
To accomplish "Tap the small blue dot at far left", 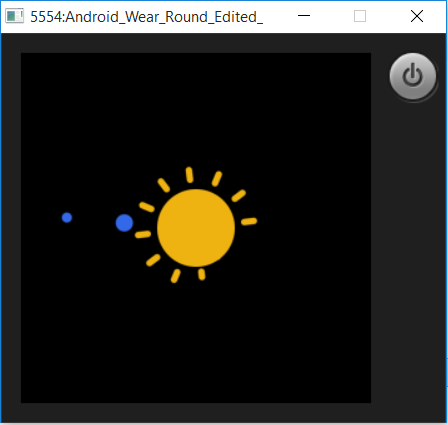I will (x=67, y=218).
